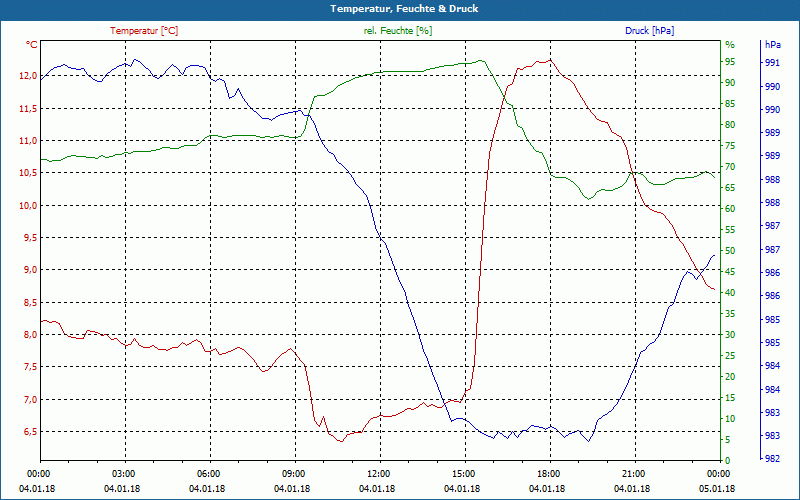Click green humidity axis value 70

click(x=730, y=167)
